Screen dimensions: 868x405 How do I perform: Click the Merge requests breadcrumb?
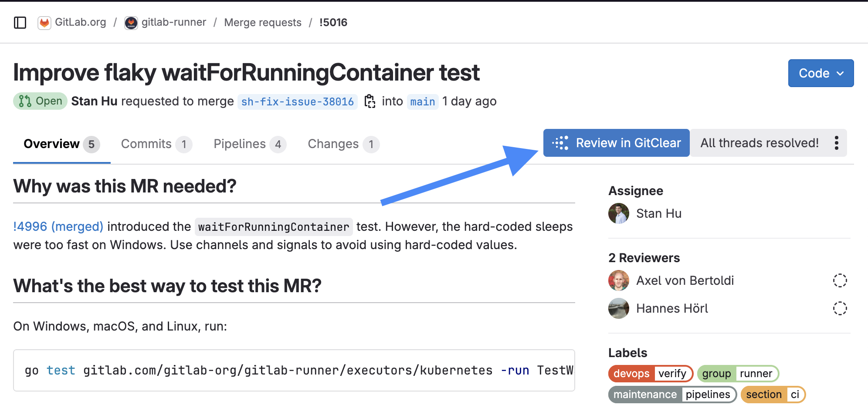[x=263, y=23]
